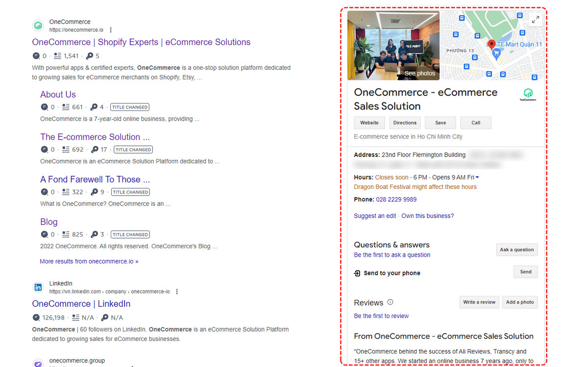This screenshot has height=367, width=588.
Task: Click the OneCommerce favicon beside the first result
Action: click(38, 26)
